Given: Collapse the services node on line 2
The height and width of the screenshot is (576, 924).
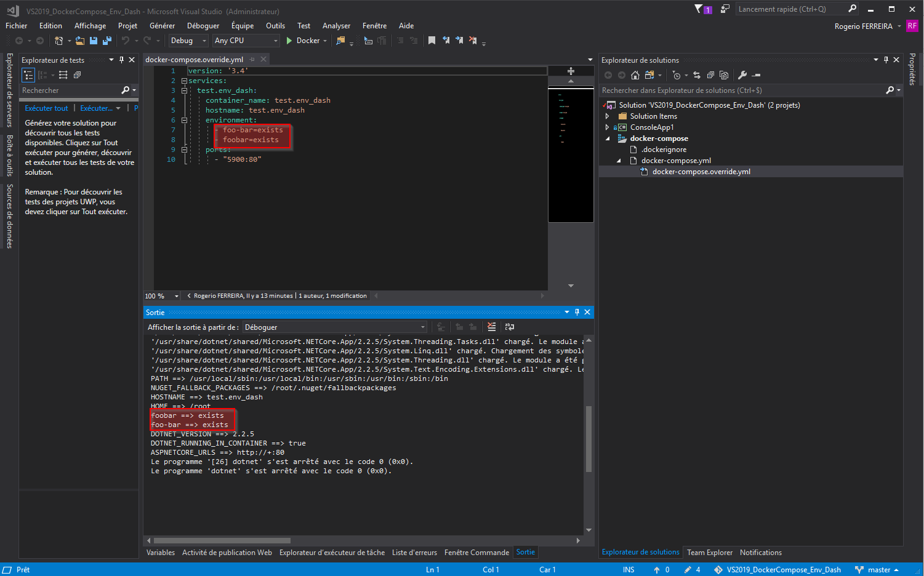Looking at the screenshot, I should [x=184, y=81].
